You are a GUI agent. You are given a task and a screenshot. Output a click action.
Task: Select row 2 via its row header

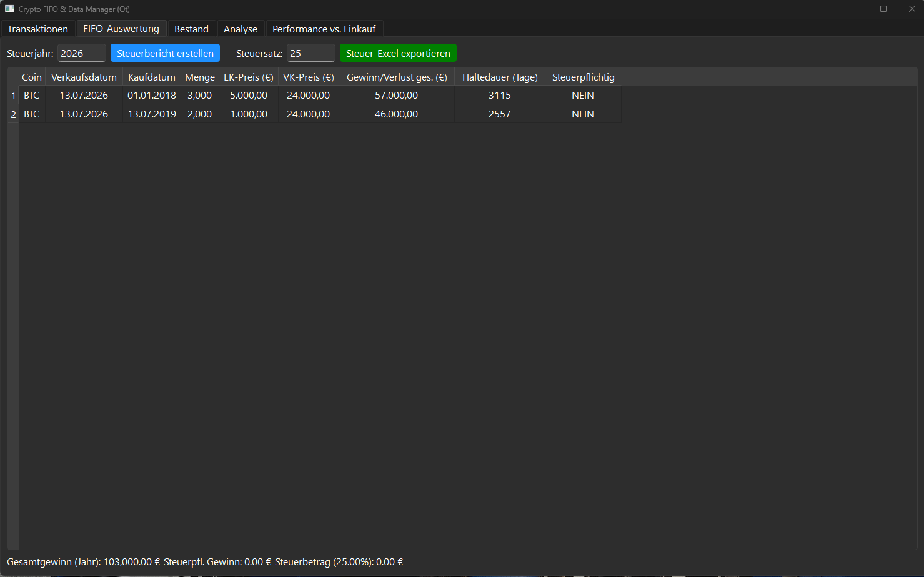pyautogui.click(x=13, y=115)
